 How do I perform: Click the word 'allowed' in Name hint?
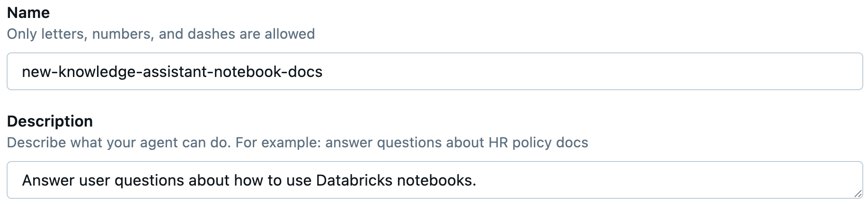(290, 34)
